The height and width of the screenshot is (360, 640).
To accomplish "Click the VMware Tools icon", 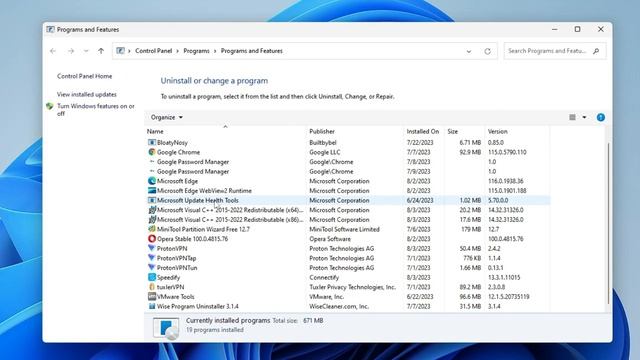I will (x=152, y=297).
